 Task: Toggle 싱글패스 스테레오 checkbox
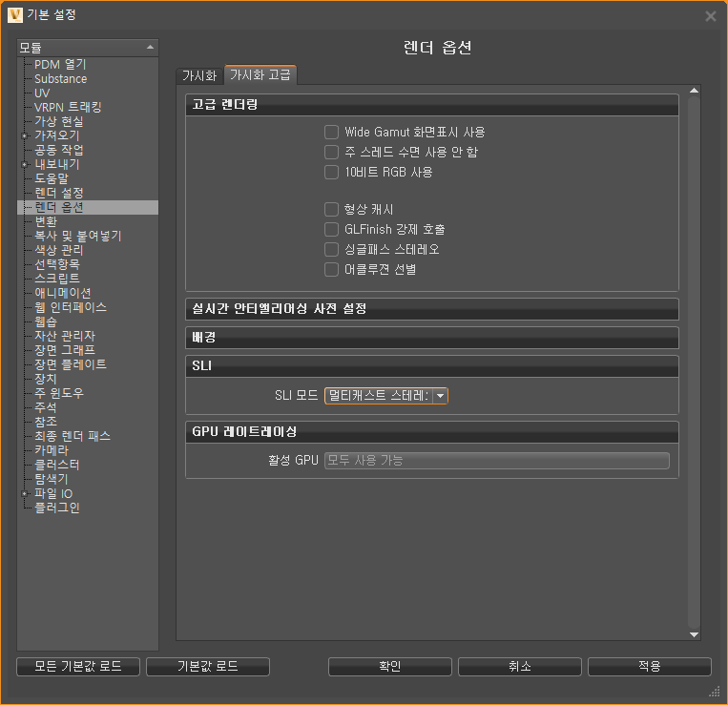[x=331, y=249]
